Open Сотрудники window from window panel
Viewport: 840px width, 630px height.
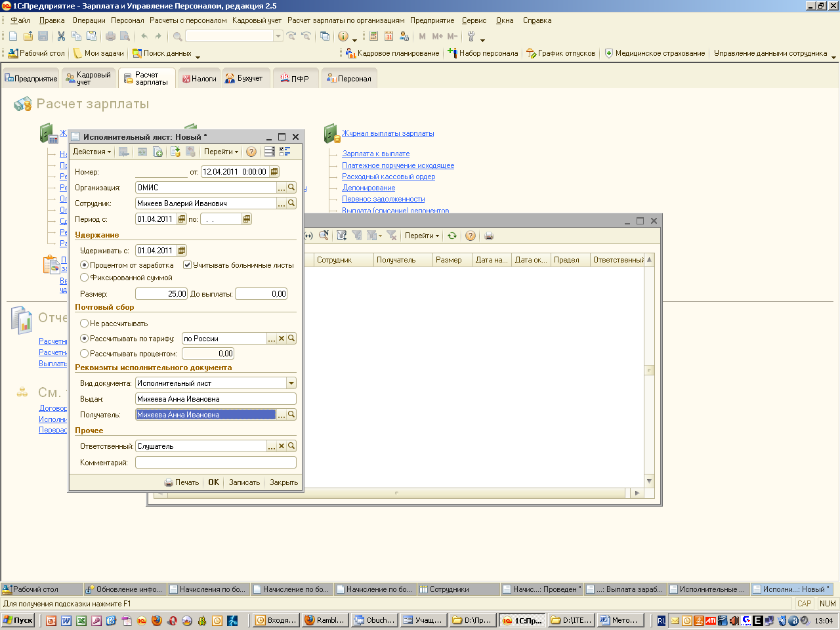[x=459, y=589]
